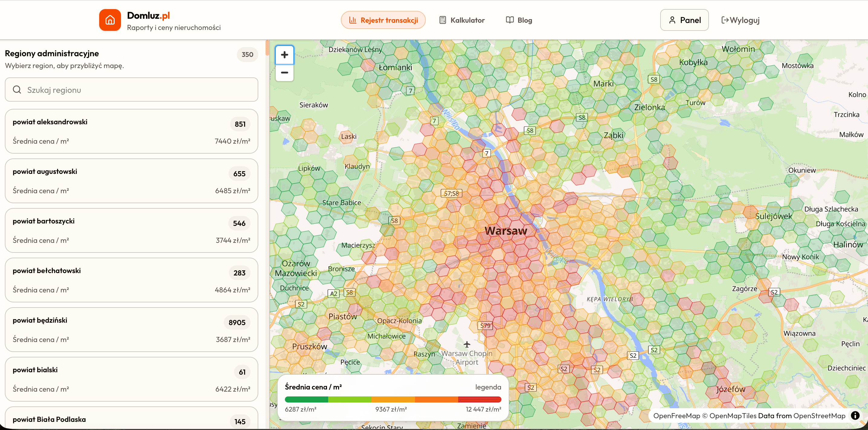Viewport: 868px width, 430px height.
Task: Open the OpenStreetMap attribution link
Action: click(819, 415)
